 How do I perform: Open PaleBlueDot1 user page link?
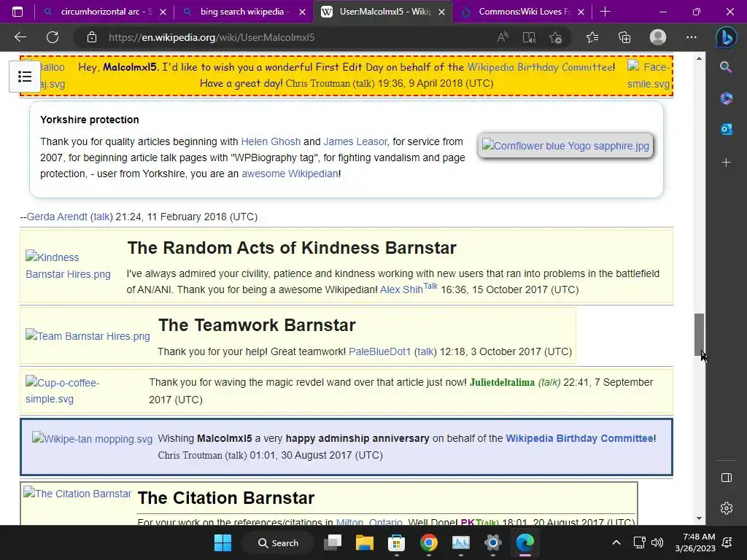pyautogui.click(x=379, y=351)
